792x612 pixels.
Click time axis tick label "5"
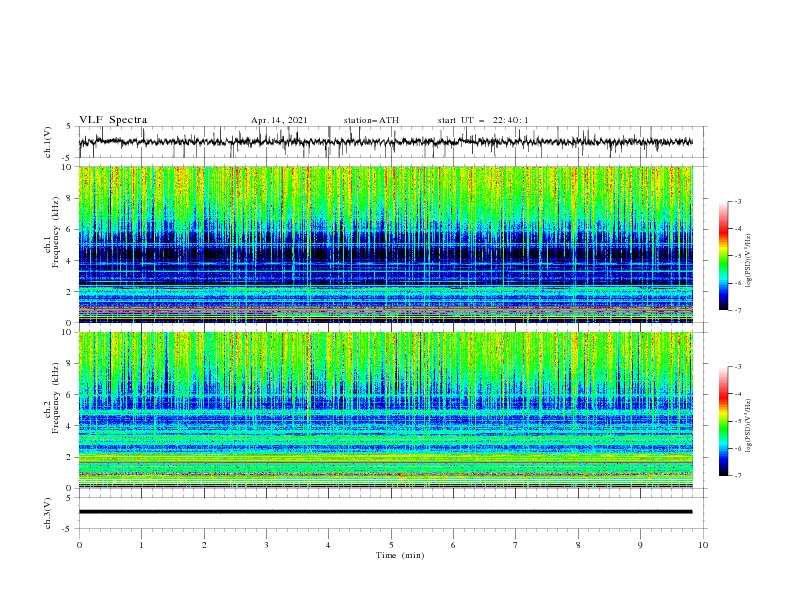click(x=391, y=545)
